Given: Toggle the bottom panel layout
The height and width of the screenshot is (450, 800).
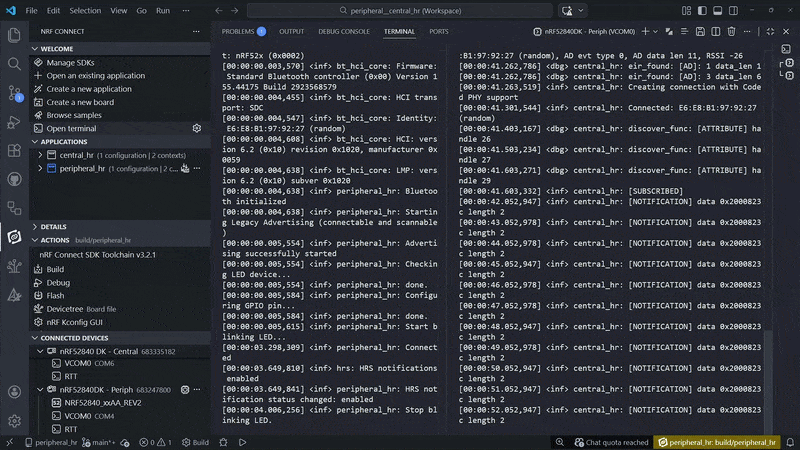Looking at the screenshot, I should (718, 11).
